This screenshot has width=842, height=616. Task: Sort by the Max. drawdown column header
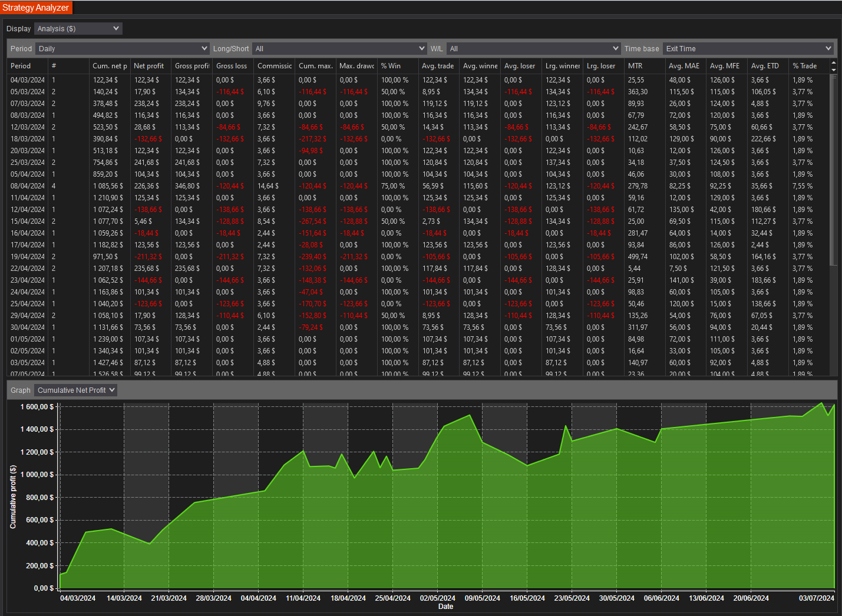point(356,66)
